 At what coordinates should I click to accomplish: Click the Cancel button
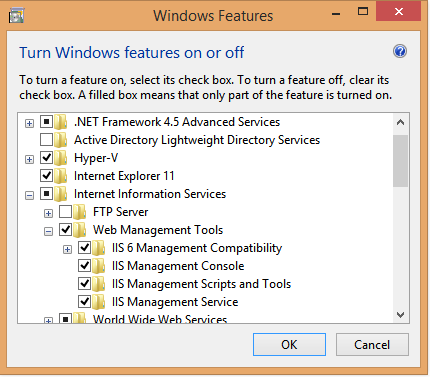372,345
